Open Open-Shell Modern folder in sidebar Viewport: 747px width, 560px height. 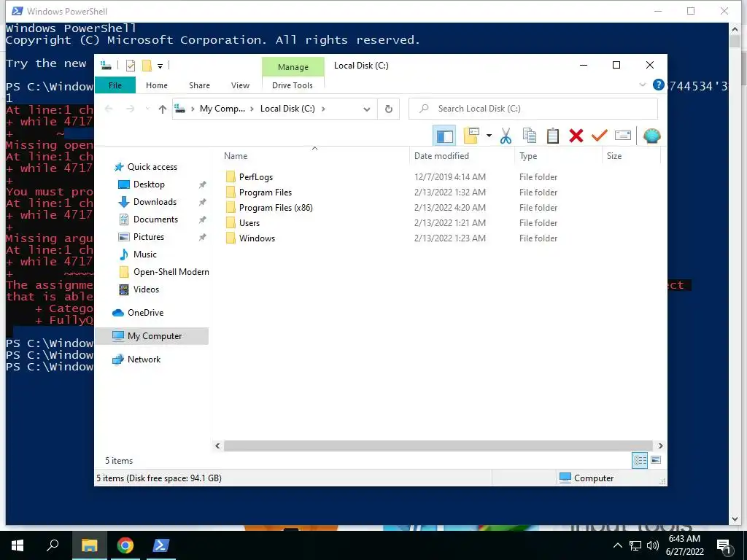click(171, 272)
